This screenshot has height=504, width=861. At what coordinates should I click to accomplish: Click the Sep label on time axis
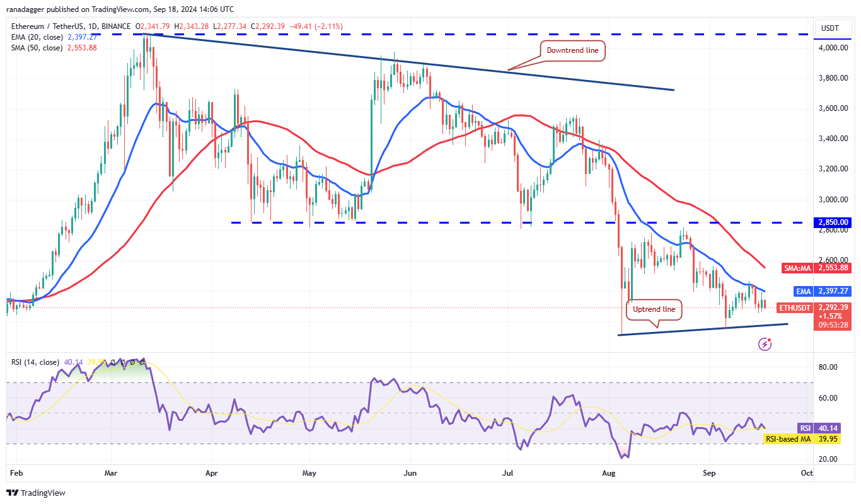(710, 472)
